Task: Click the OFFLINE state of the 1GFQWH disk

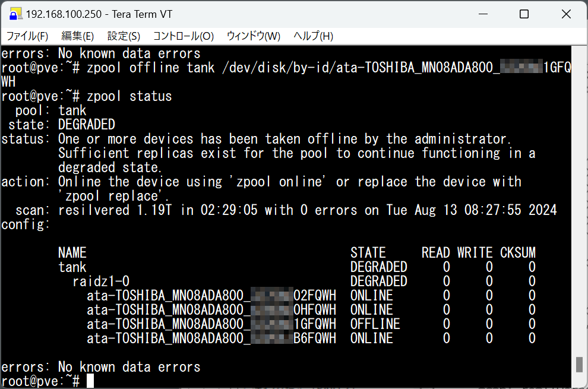Action: click(x=375, y=324)
